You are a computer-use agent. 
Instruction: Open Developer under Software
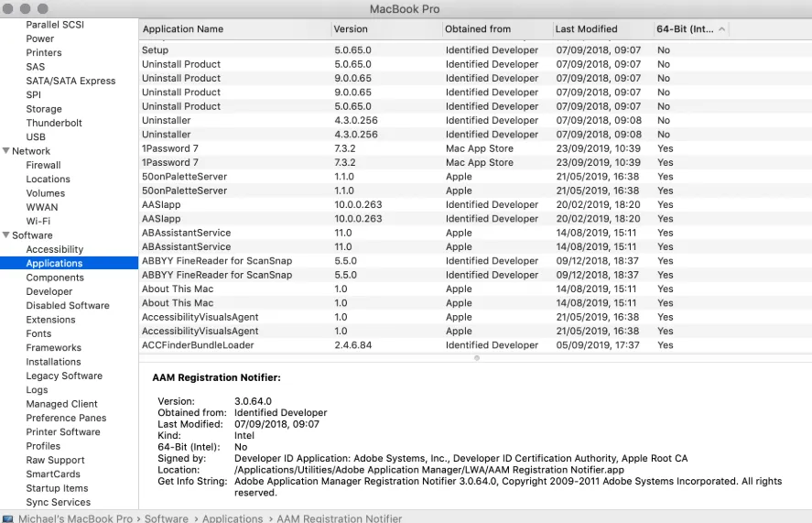49,291
